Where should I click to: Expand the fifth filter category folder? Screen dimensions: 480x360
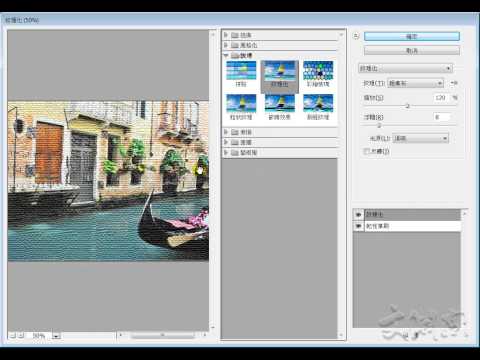pos(226,142)
